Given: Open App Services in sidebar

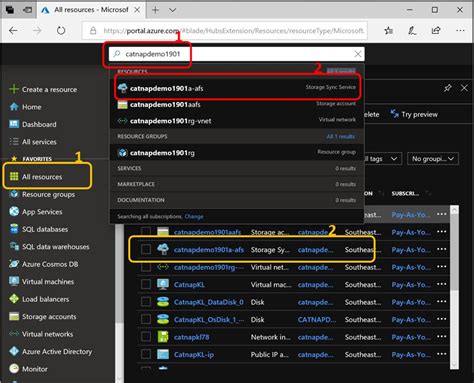Looking at the screenshot, I should click(x=36, y=212).
